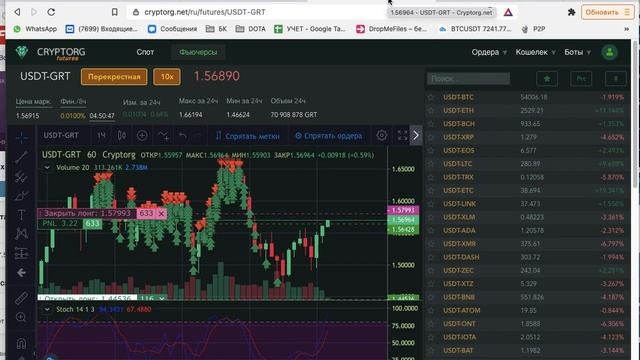Collapse the Volume indicator legend
The width and height of the screenshot is (640, 360).
pyautogui.click(x=47, y=167)
